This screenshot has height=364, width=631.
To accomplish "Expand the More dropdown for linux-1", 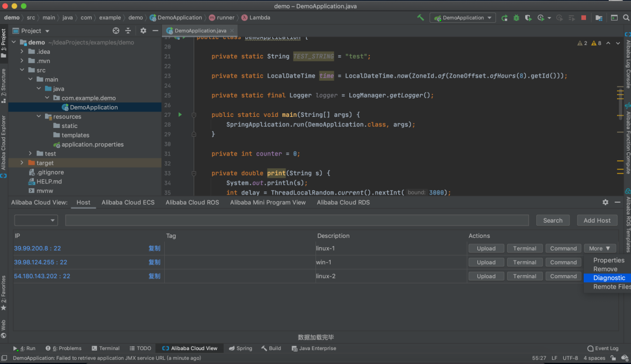I will [x=599, y=248].
